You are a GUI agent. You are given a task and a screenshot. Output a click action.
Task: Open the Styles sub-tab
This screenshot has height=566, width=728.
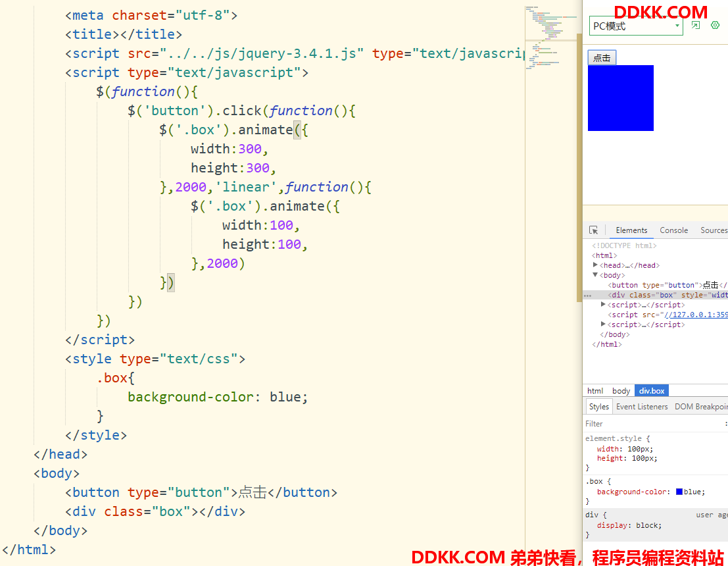(x=598, y=407)
